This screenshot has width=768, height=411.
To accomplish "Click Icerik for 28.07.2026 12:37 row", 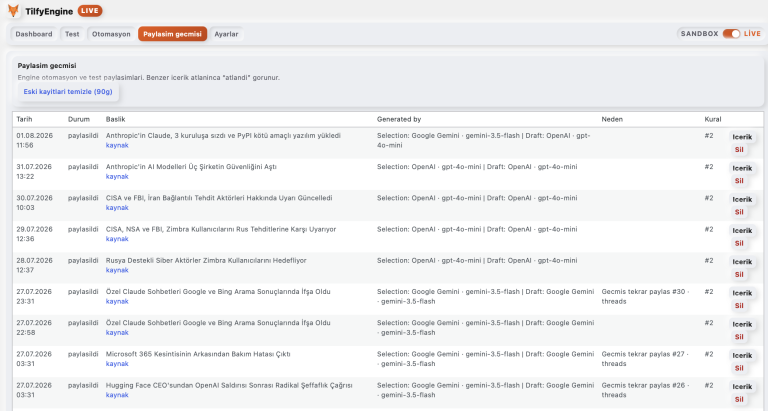I will click(742, 262).
